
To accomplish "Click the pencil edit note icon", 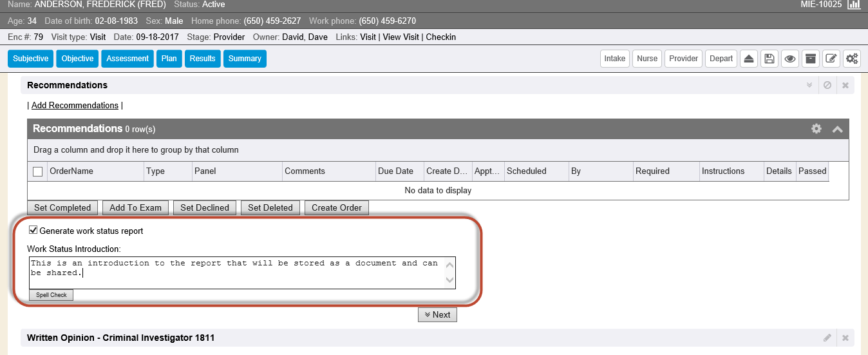I will click(x=831, y=59).
